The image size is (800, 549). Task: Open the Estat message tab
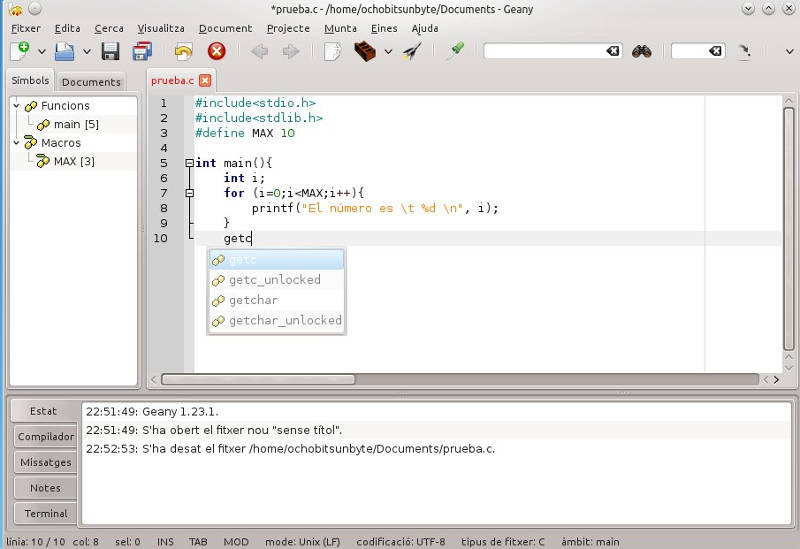pos(43,411)
